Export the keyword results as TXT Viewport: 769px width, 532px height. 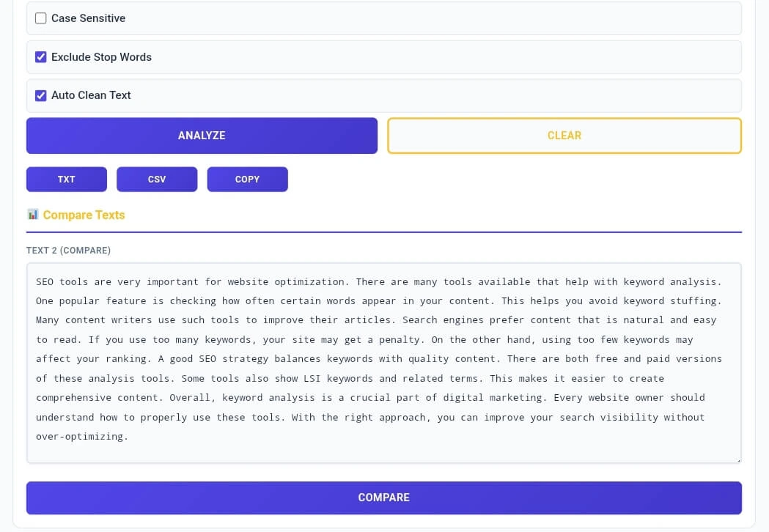pyautogui.click(x=66, y=179)
